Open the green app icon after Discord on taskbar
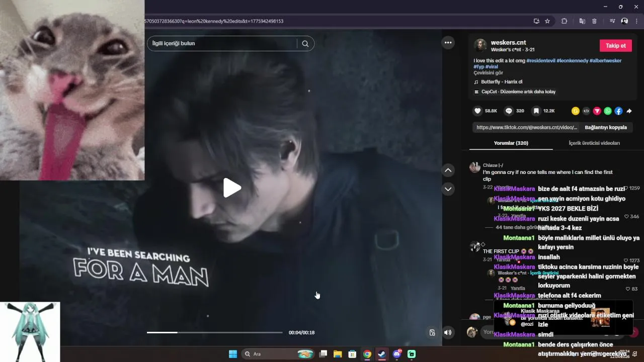 (x=412, y=354)
